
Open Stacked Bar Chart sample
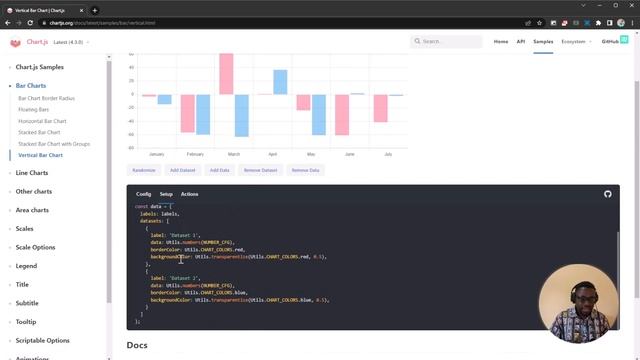coord(39,132)
